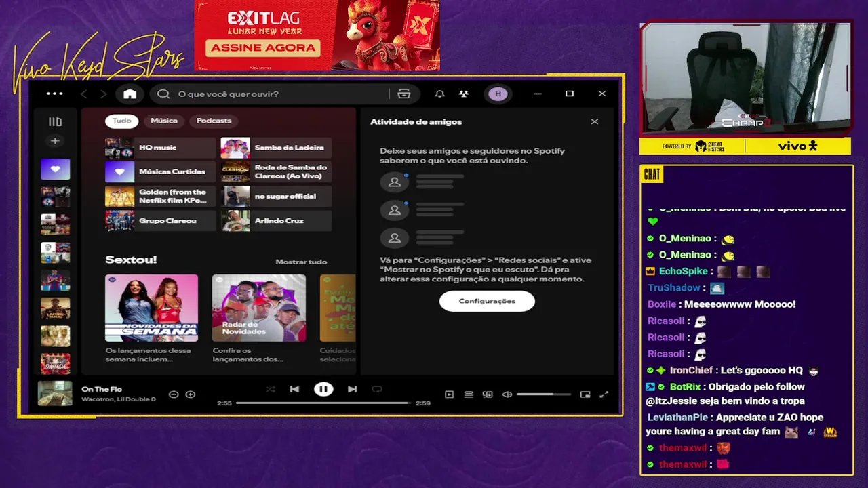The image size is (868, 488).
Task: Create a playlist with the plus button
Action: point(55,141)
